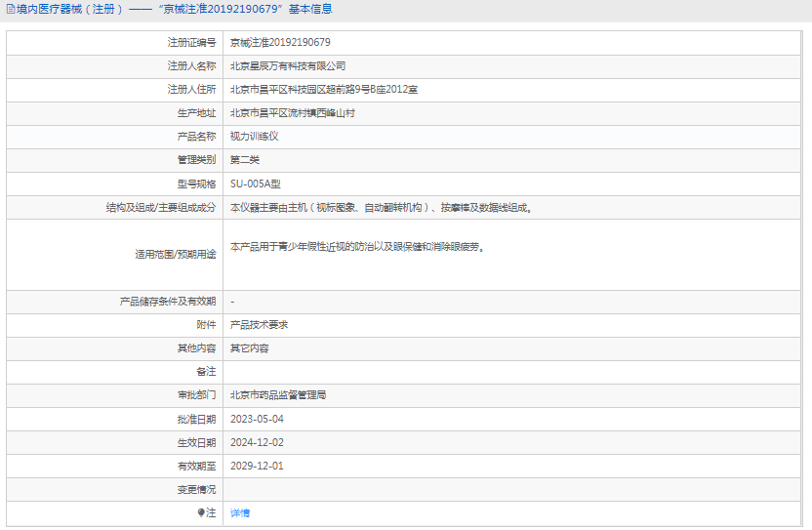This screenshot has width=812, height=530.
Task: Select expiry date 2029-12-01
Action: [x=257, y=466]
